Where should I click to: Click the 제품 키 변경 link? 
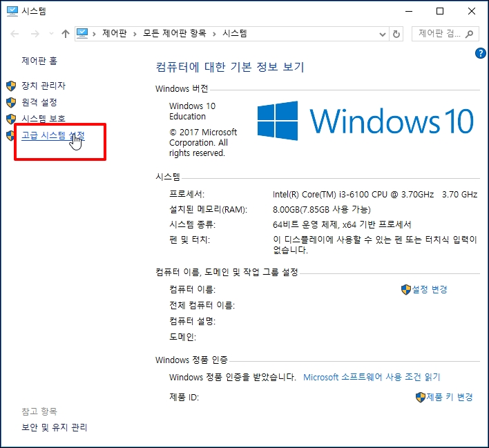[450, 397]
